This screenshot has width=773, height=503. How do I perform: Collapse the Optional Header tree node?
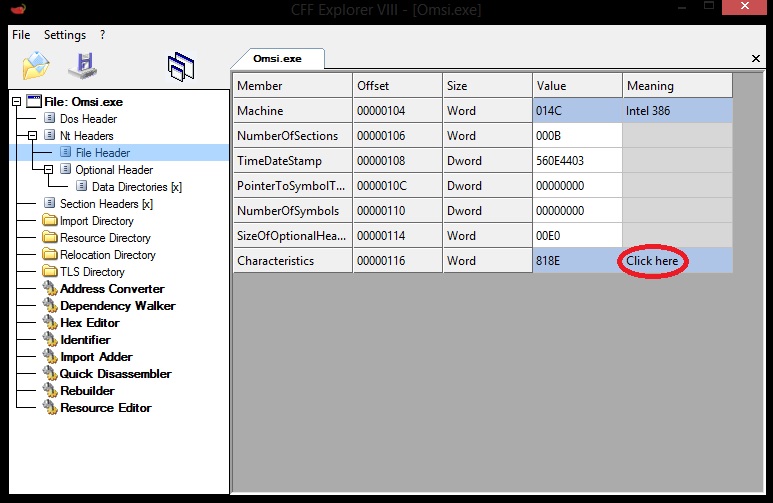pyautogui.click(x=50, y=170)
